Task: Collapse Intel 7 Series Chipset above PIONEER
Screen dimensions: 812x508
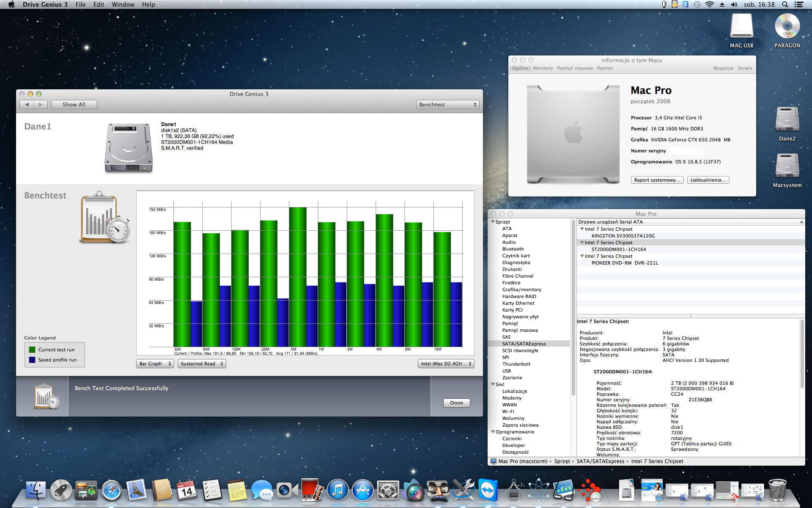Action: (582, 256)
